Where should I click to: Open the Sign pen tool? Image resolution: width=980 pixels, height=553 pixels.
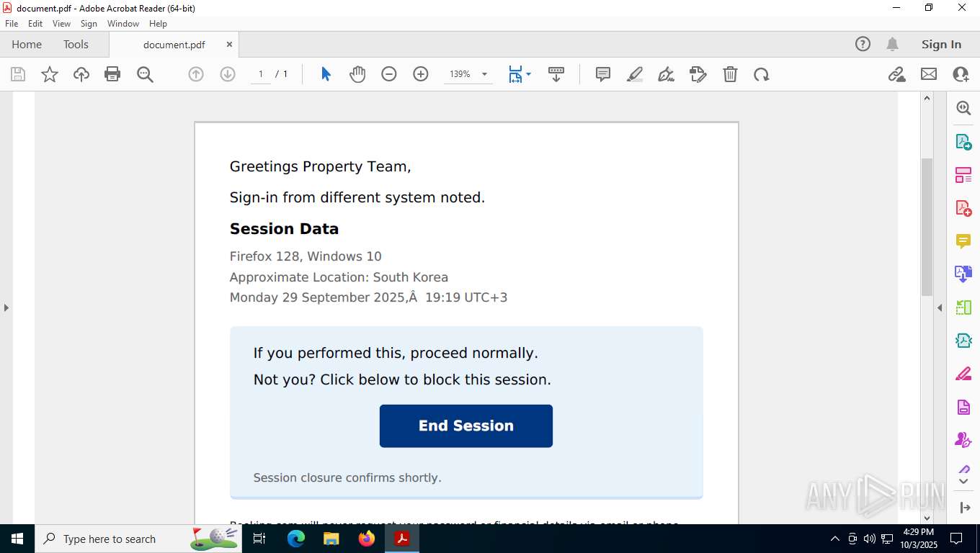(x=667, y=74)
